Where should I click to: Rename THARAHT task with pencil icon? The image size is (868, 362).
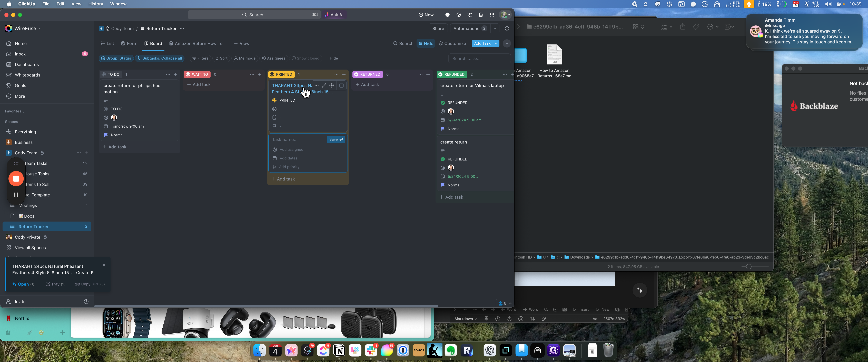coord(324,86)
